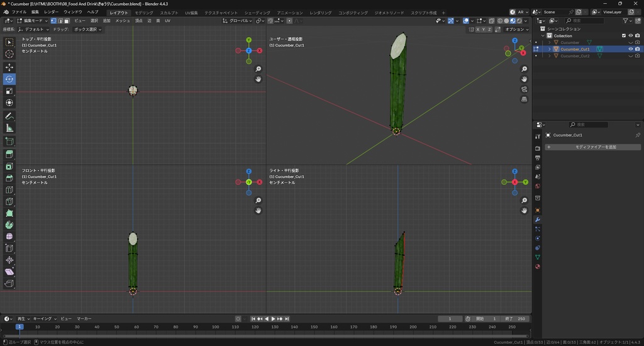644x346 pixels.
Task: Open the グローバル transform orientation dropdown
Action: click(239, 21)
